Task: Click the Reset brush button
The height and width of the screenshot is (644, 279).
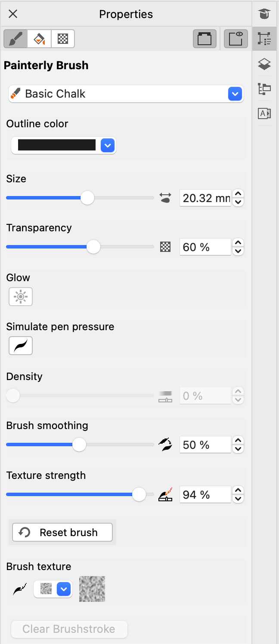Action: 62,532
